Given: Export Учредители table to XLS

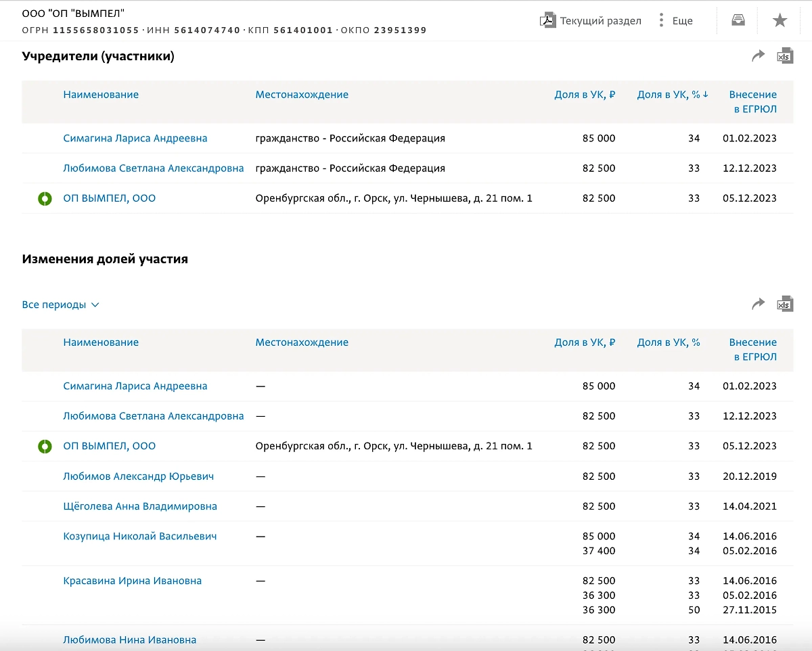Looking at the screenshot, I should 784,56.
